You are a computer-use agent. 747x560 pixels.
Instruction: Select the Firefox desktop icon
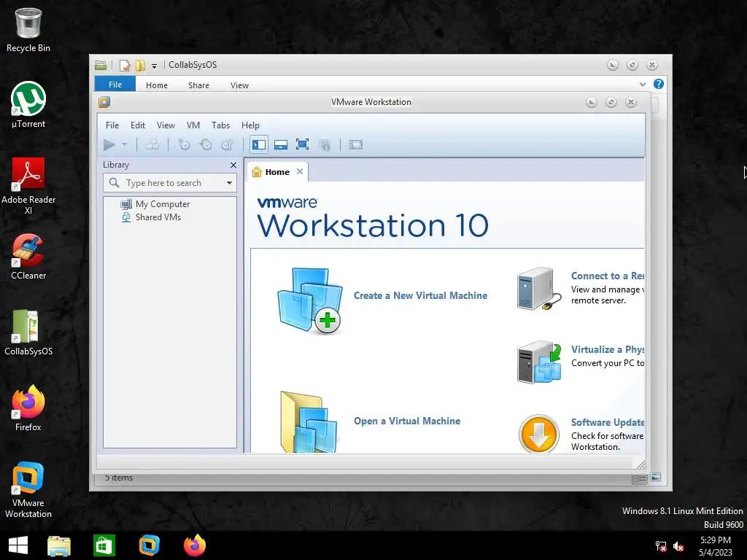pos(28,408)
